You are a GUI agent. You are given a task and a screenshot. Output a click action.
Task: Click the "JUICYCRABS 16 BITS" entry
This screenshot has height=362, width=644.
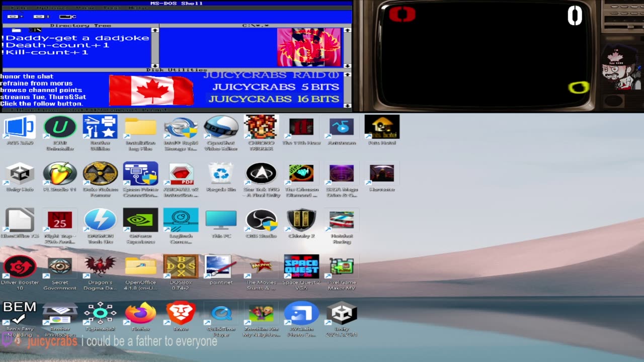[274, 99]
